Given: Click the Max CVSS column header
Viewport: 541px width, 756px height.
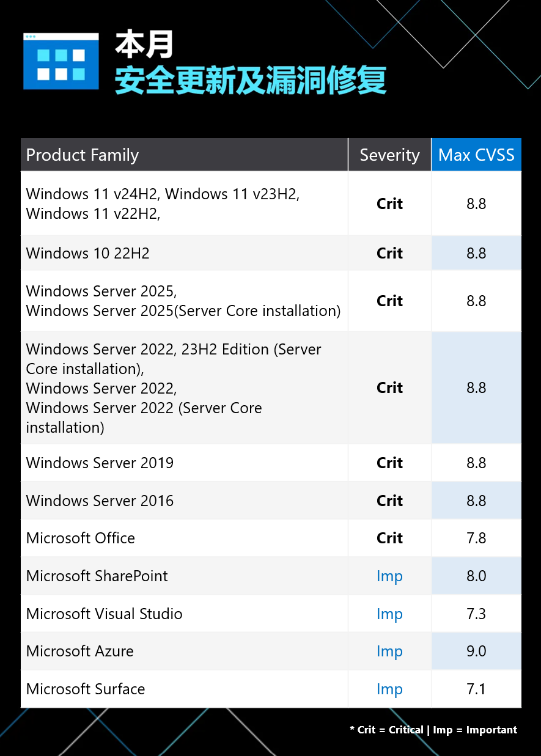Looking at the screenshot, I should point(476,155).
